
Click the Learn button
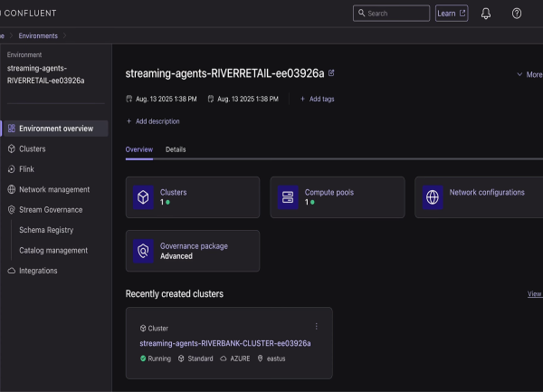[452, 14]
